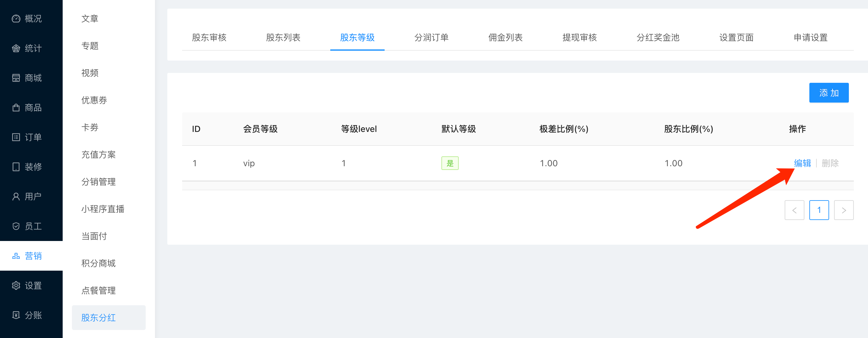Click the green 是 default tag
This screenshot has height=338, width=868.
coord(450,163)
